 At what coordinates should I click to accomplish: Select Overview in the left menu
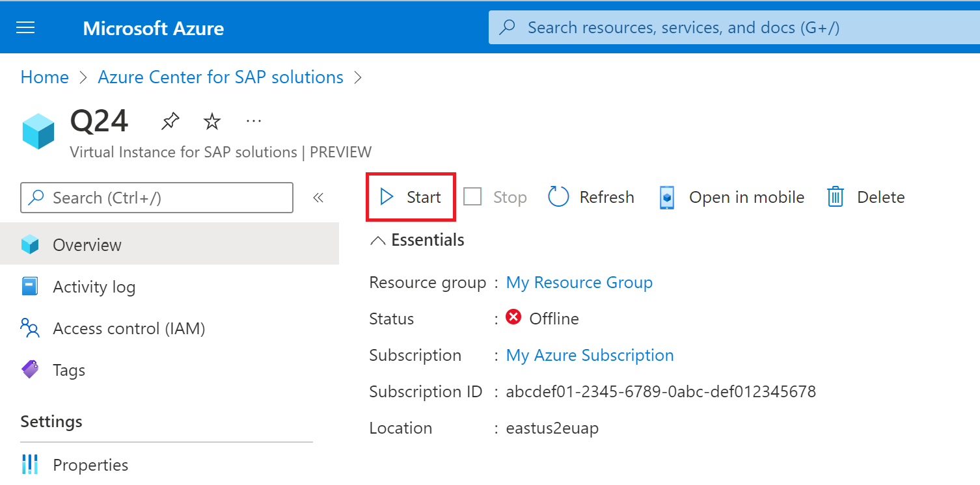coord(169,244)
